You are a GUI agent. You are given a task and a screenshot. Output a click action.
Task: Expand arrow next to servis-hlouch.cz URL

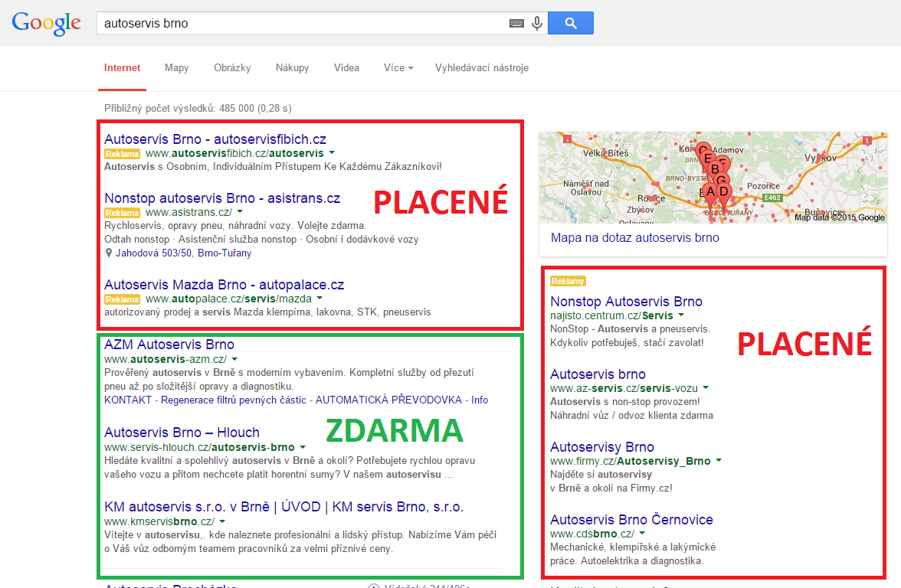[x=303, y=447]
